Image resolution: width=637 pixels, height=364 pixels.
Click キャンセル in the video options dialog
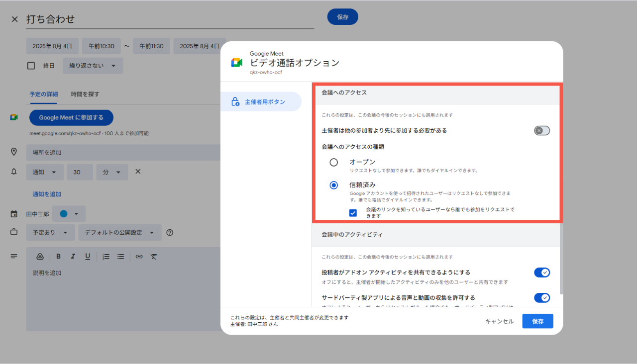(x=499, y=321)
